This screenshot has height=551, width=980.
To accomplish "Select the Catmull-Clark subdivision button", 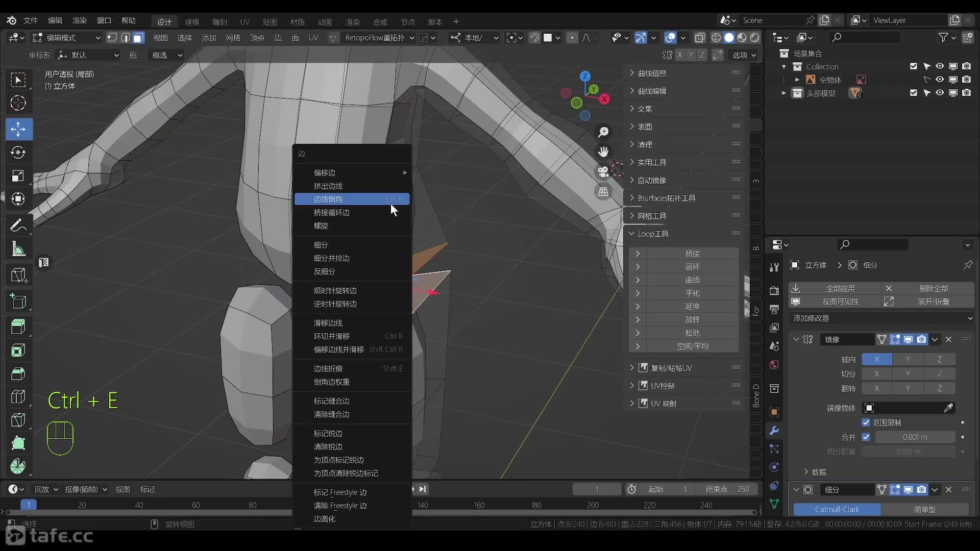I will [837, 509].
